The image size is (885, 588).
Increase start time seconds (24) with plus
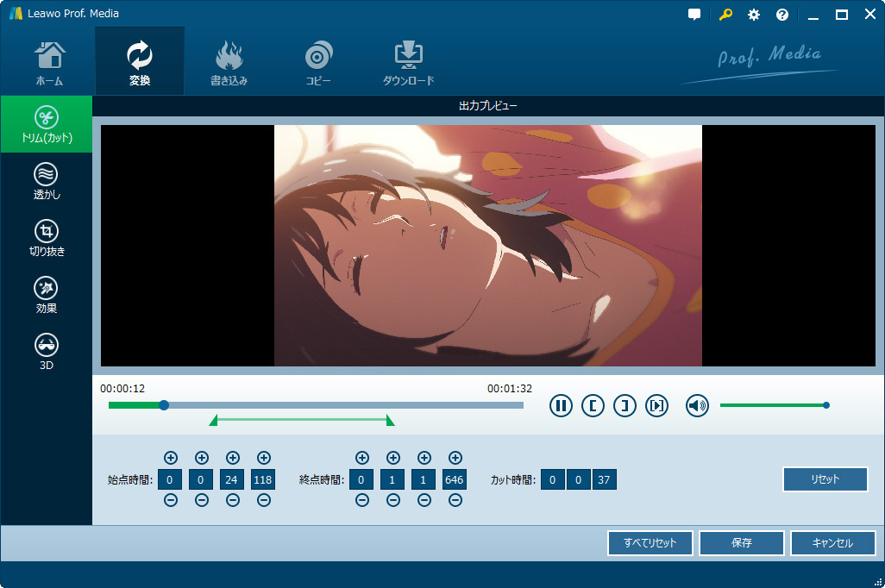click(x=233, y=458)
